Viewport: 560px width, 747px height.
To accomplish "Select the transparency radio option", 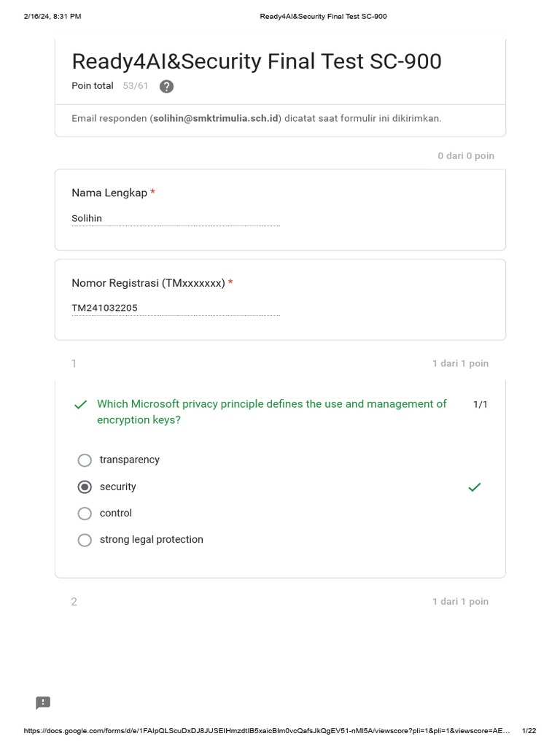I will (85, 460).
